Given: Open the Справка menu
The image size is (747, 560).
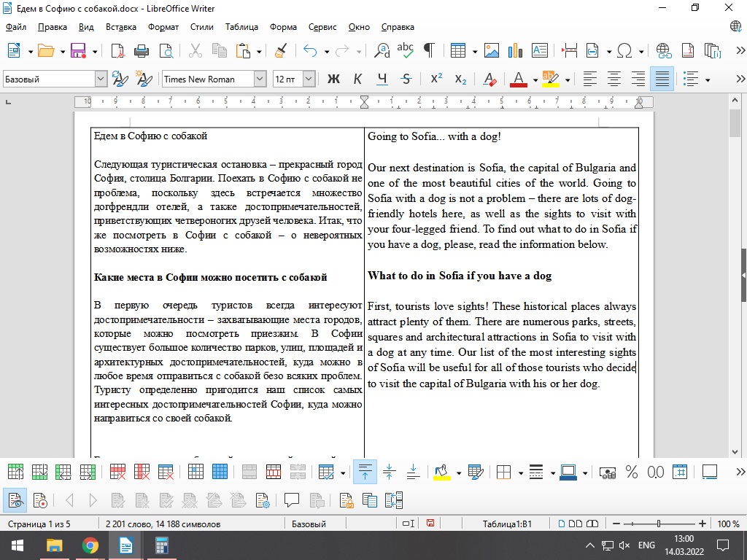Looking at the screenshot, I should tap(398, 27).
